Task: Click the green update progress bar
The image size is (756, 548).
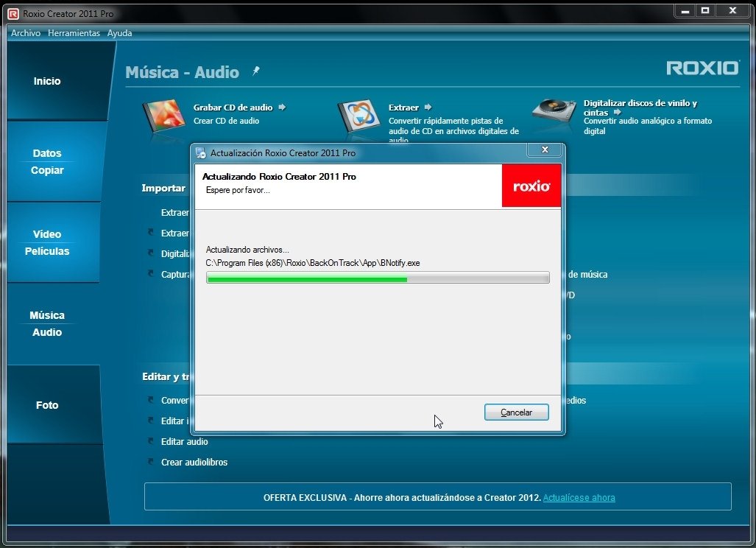Action: tap(378, 278)
